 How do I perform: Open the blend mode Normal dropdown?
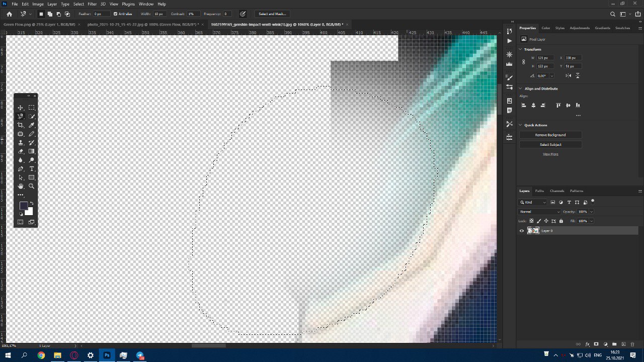(x=539, y=212)
